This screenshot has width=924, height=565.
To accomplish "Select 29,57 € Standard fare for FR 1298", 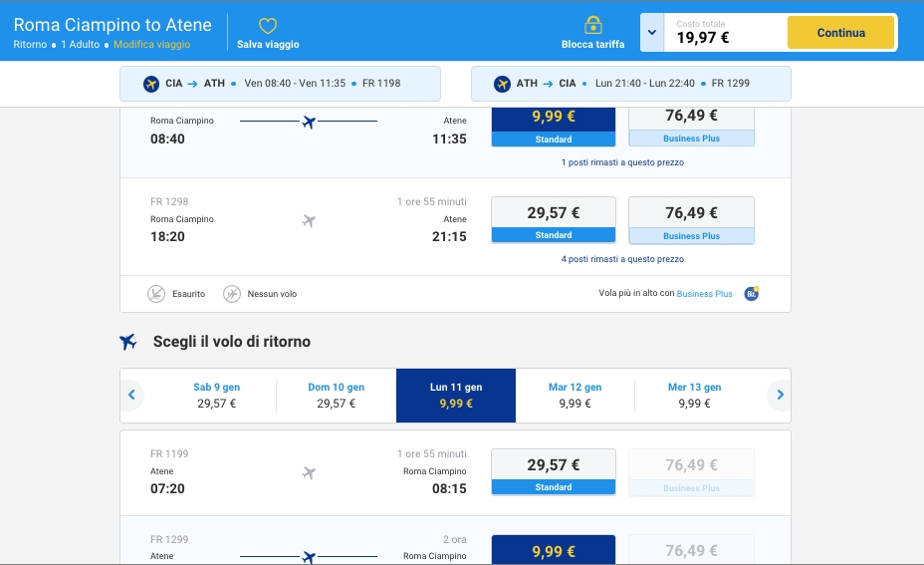I will (x=554, y=220).
